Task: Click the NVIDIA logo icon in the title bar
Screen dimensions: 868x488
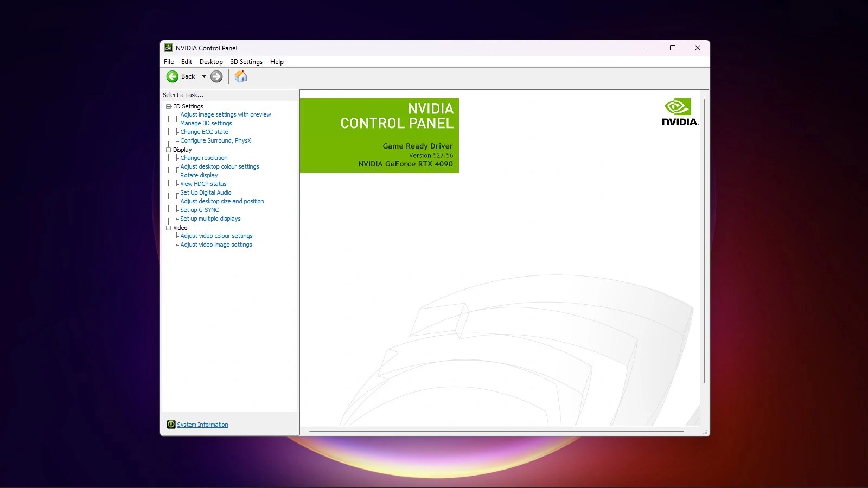Action: 170,48
